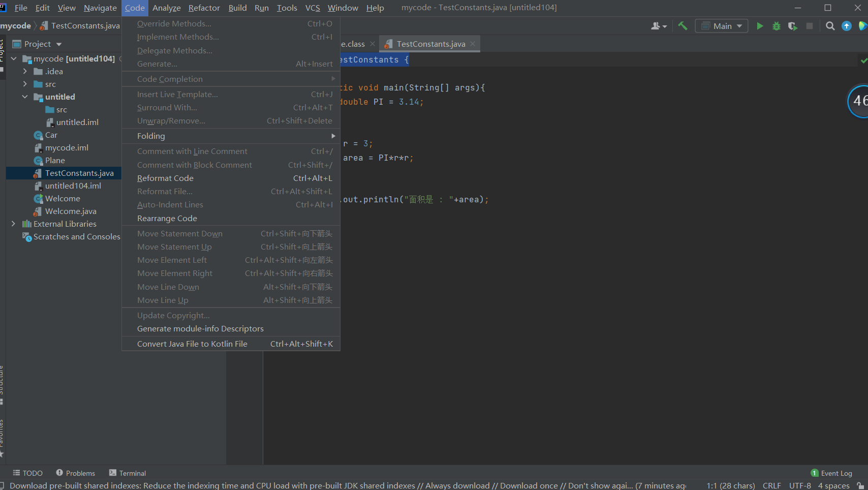Close the .class editor tab
Image resolution: width=868 pixels, height=490 pixels.
pos(373,44)
